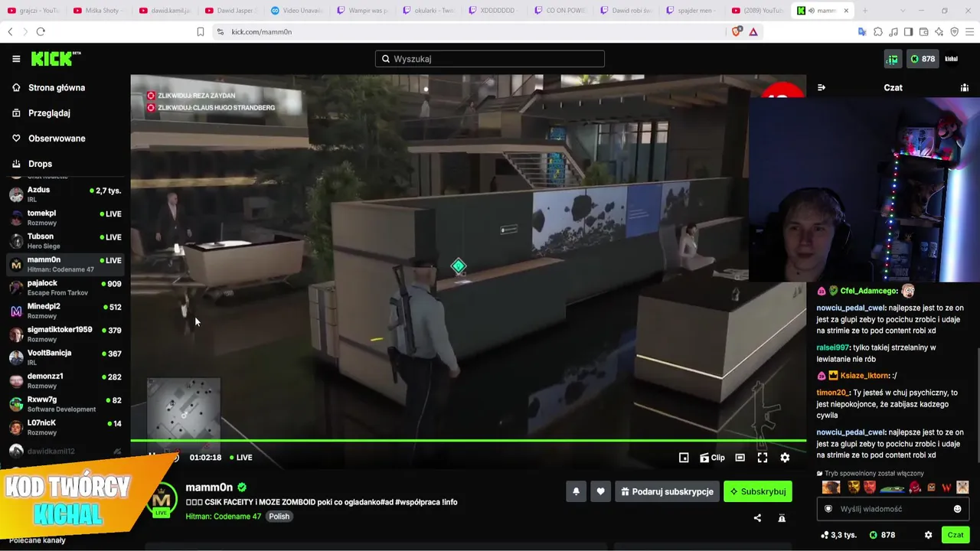Open mamm0n channel name link
980x551 pixels.
click(x=209, y=487)
